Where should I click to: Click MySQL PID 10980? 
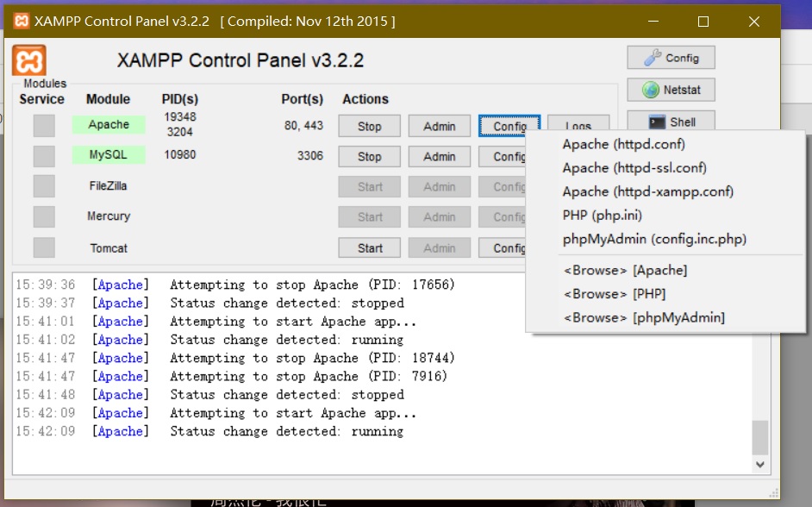[179, 155]
